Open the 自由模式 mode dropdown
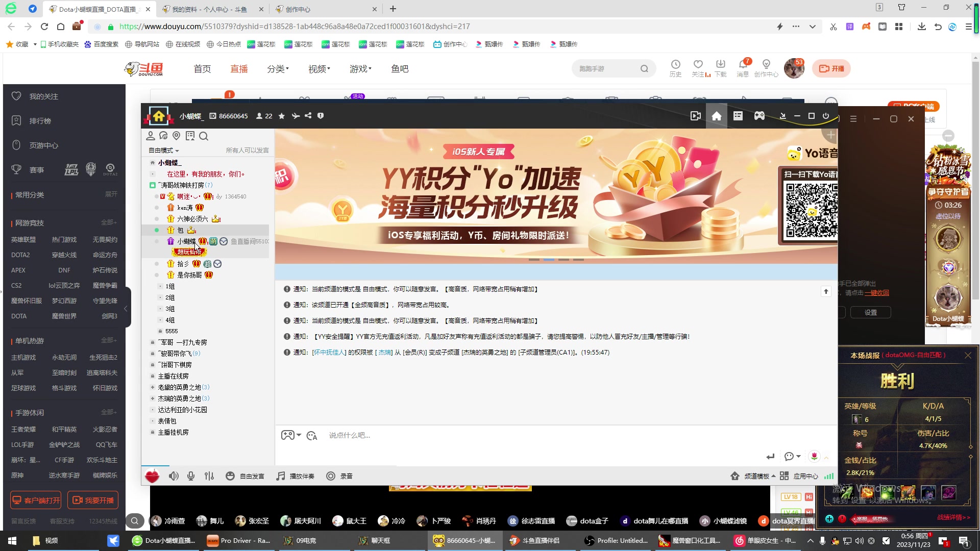This screenshot has height=551, width=980. tap(163, 151)
